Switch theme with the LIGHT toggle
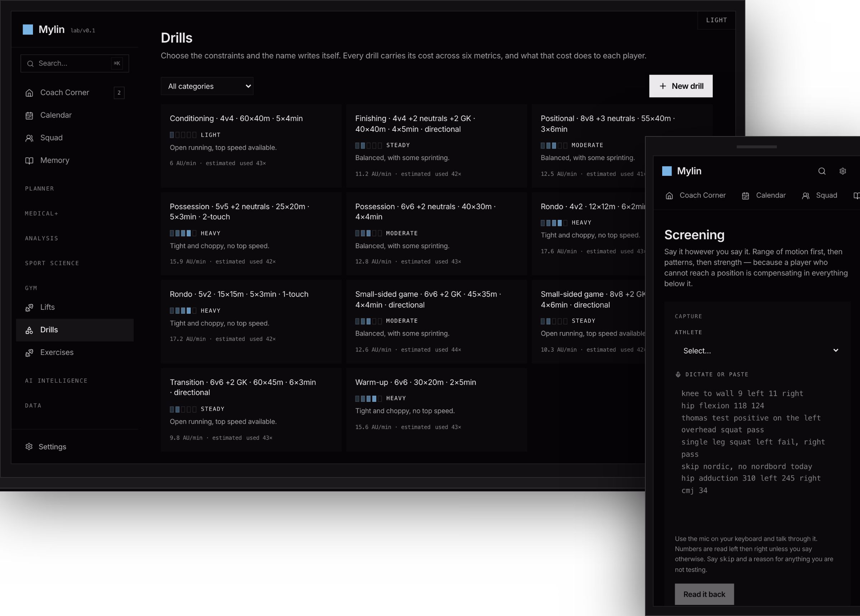Screen dimensions: 860x616 [716, 20]
